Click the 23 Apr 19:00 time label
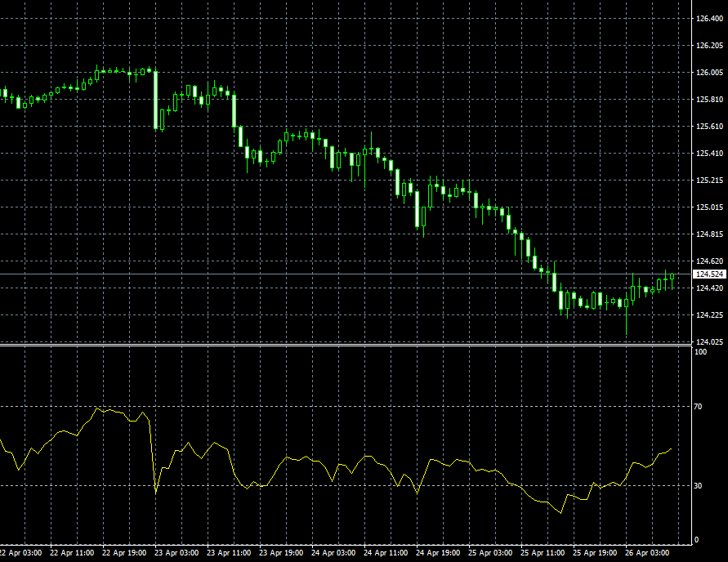The image size is (728, 562). [281, 553]
